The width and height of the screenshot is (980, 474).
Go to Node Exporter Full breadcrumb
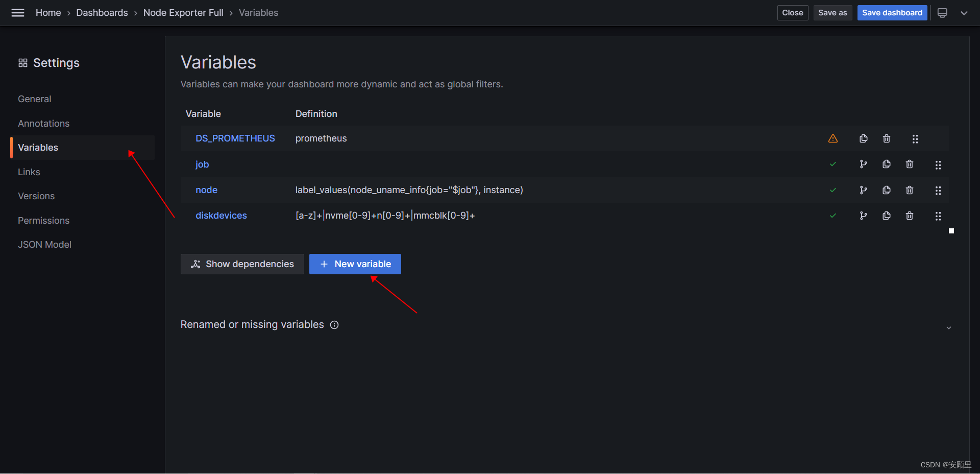click(x=183, y=13)
